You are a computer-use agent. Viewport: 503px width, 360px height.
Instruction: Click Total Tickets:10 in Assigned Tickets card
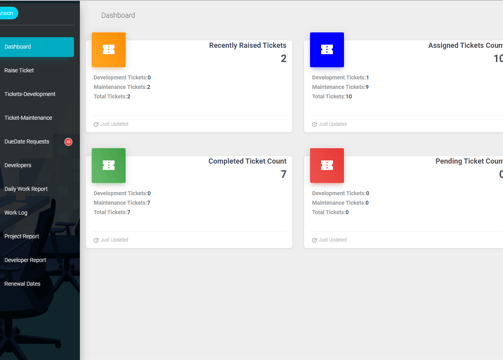coord(332,96)
